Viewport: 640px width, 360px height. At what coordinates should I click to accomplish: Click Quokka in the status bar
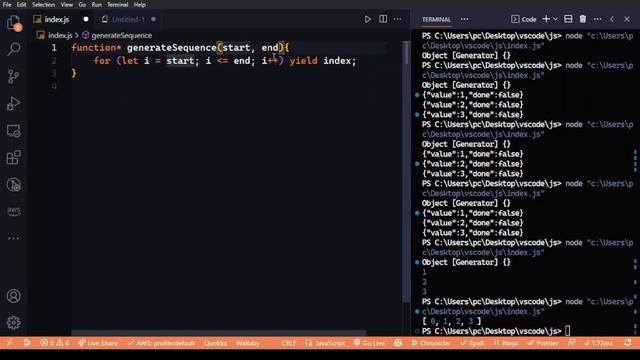coord(216,343)
